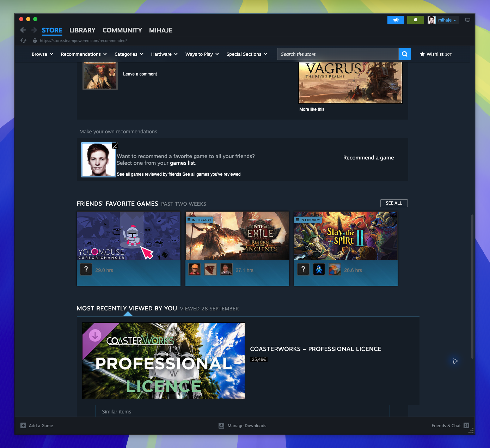This screenshot has width=490, height=448.
Task: Open the YoloMouse Cursor Changer thumbnail
Action: (129, 236)
